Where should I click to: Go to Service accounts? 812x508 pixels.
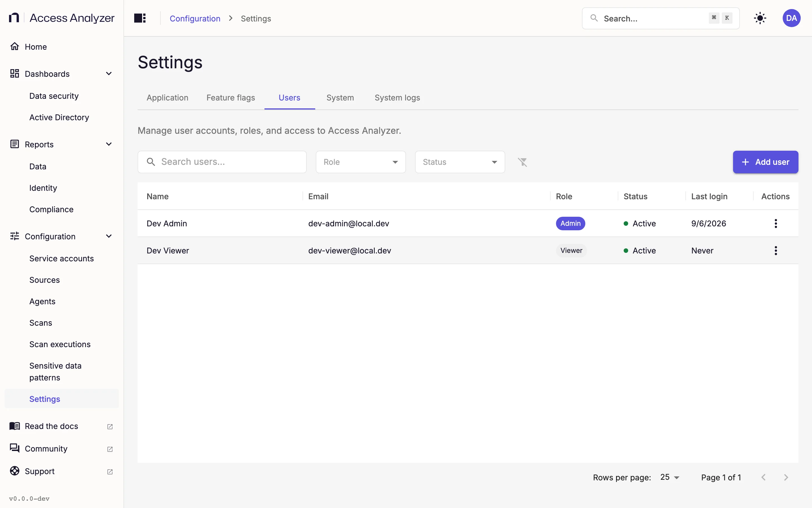pyautogui.click(x=62, y=259)
